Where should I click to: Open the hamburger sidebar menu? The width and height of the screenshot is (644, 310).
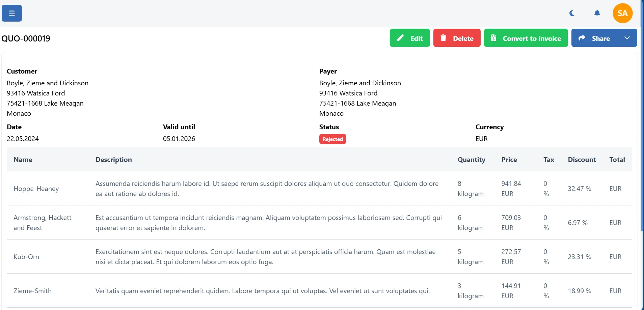point(12,13)
